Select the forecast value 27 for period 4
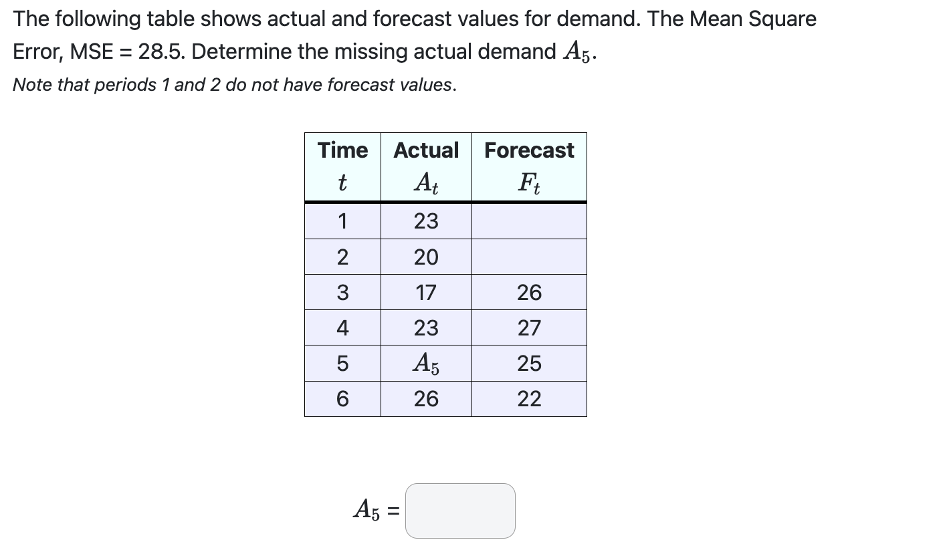This screenshot has height=560, width=947. pos(529,327)
